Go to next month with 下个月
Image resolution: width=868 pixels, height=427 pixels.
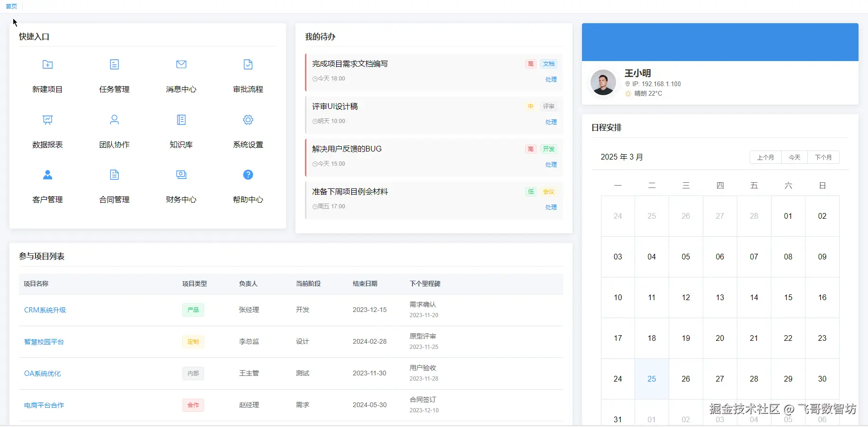click(823, 157)
